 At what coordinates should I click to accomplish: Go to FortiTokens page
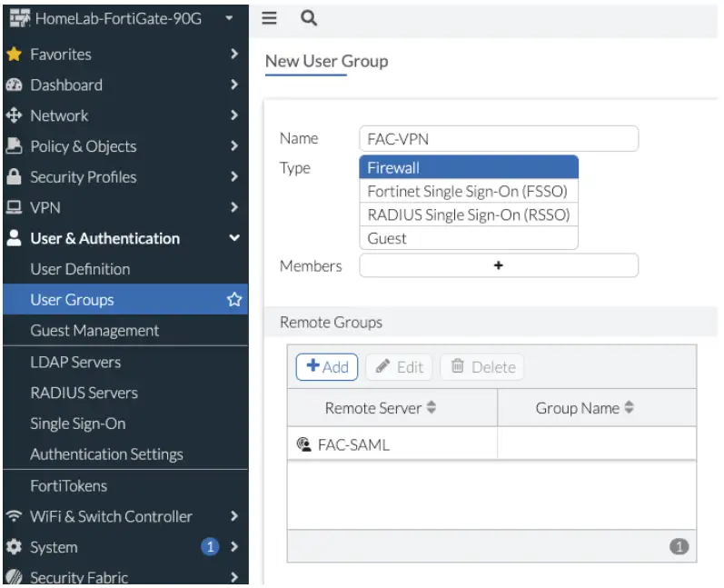(68, 485)
